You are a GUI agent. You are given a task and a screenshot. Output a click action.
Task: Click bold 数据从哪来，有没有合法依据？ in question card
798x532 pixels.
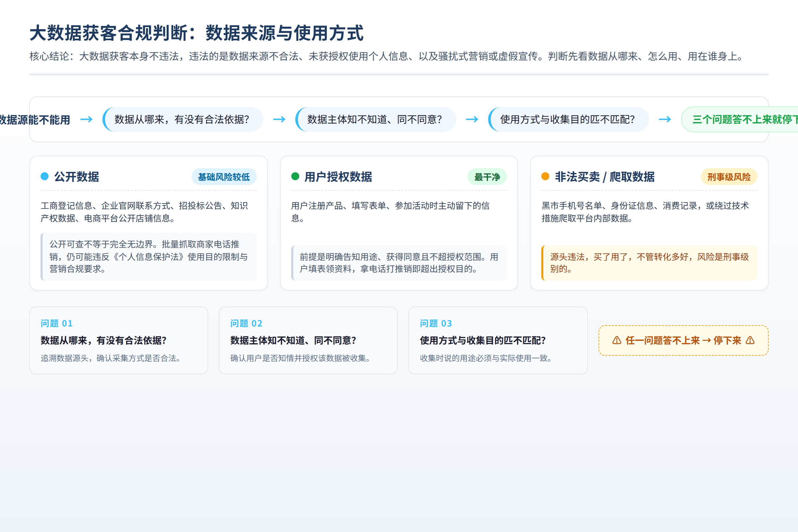[103, 340]
